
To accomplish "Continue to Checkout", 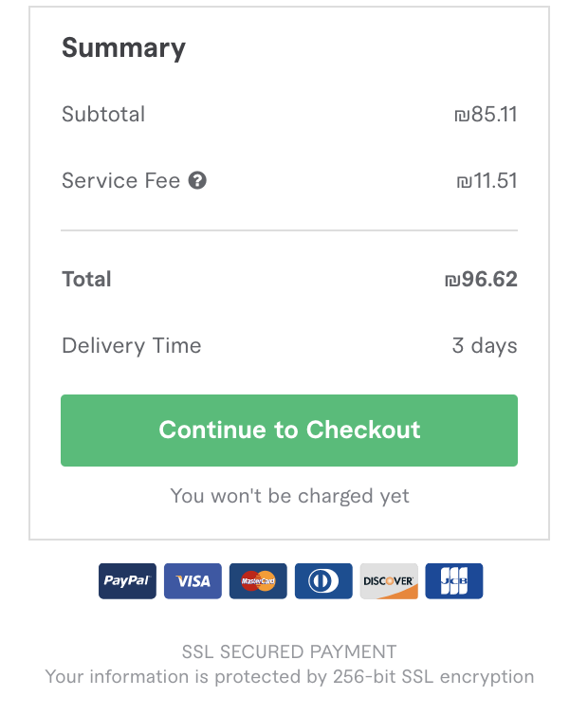I will [x=289, y=430].
